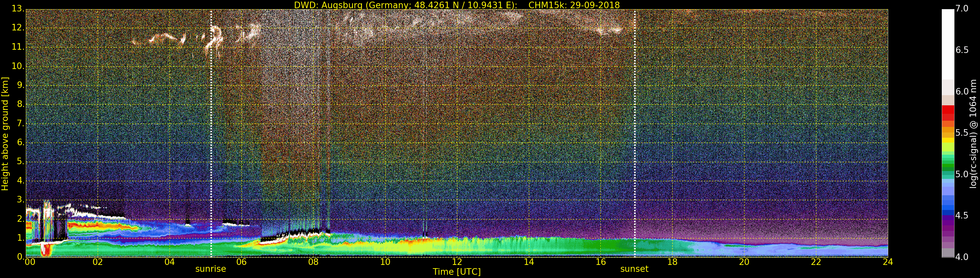Click the 'sunrise' label below the time axis
Viewport: 980px width, 278px height.
click(210, 269)
